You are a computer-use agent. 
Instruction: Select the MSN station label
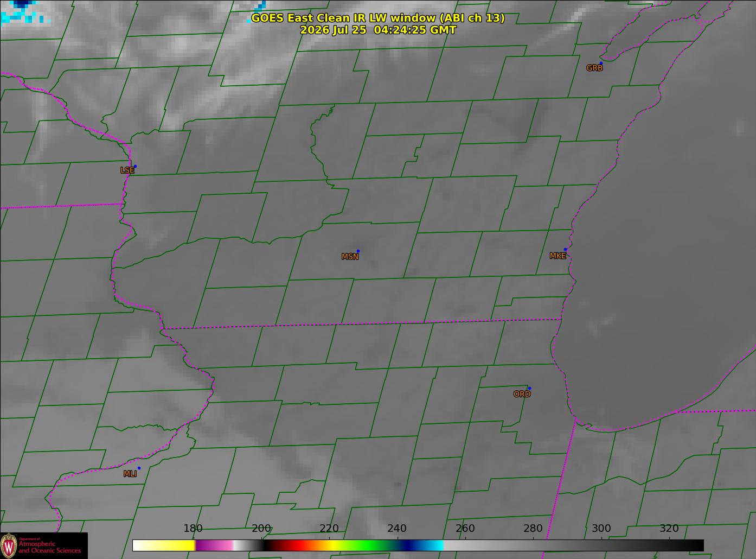point(350,256)
